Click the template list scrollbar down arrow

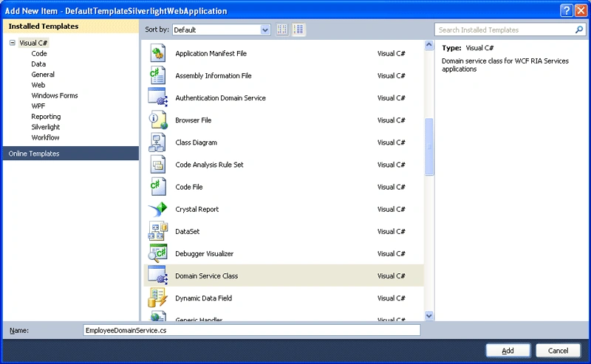pyautogui.click(x=429, y=315)
